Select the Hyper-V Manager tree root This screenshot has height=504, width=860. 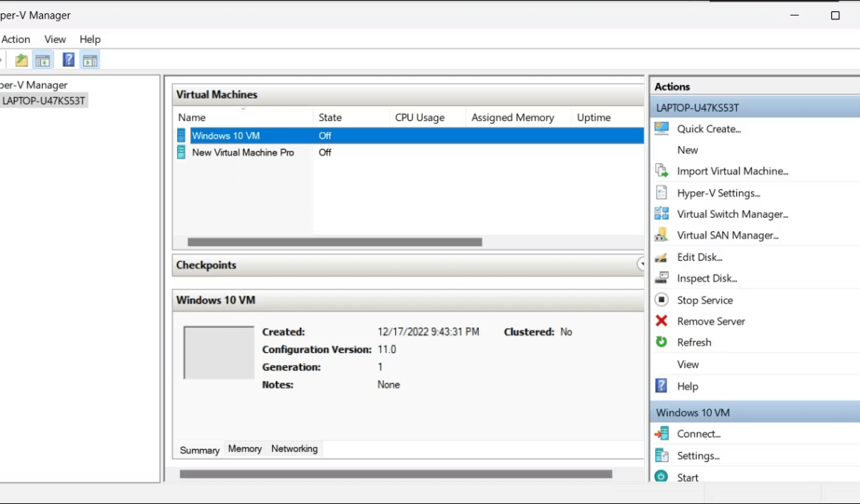point(34,85)
